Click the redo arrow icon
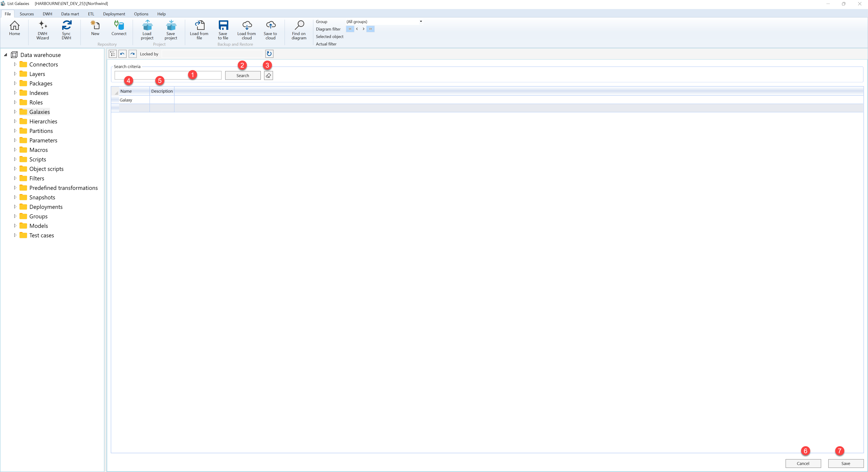Screen dimensions: 868x472 (133, 54)
